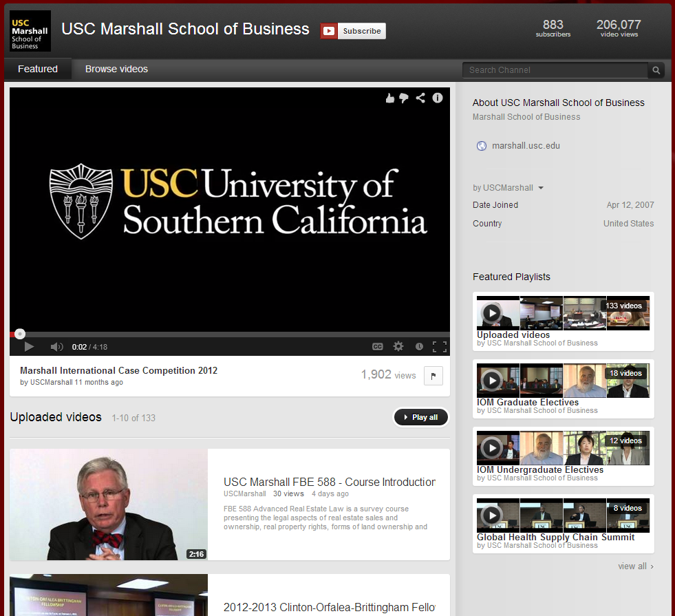The width and height of the screenshot is (675, 616).
Task: Open the video settings gear
Action: (x=398, y=347)
